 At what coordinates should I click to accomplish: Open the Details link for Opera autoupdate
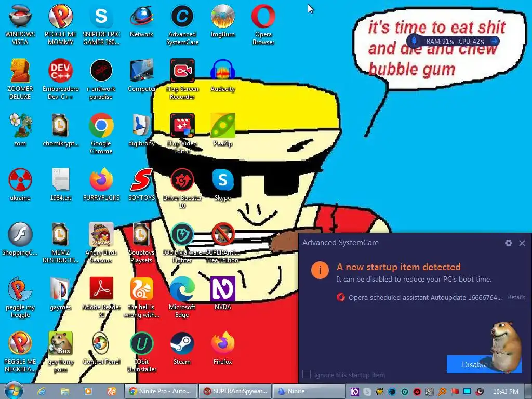516,297
